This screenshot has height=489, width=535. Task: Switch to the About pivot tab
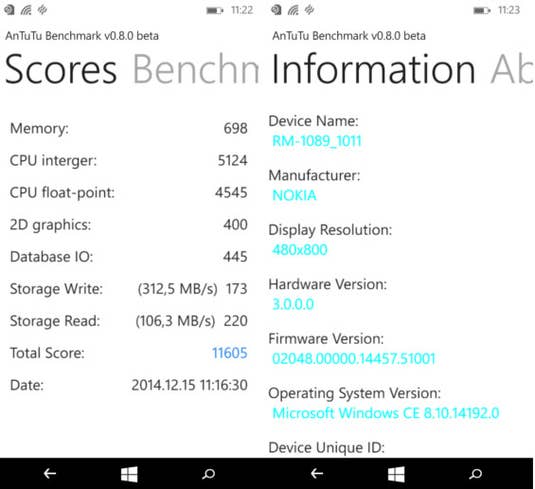pyautogui.click(x=511, y=69)
